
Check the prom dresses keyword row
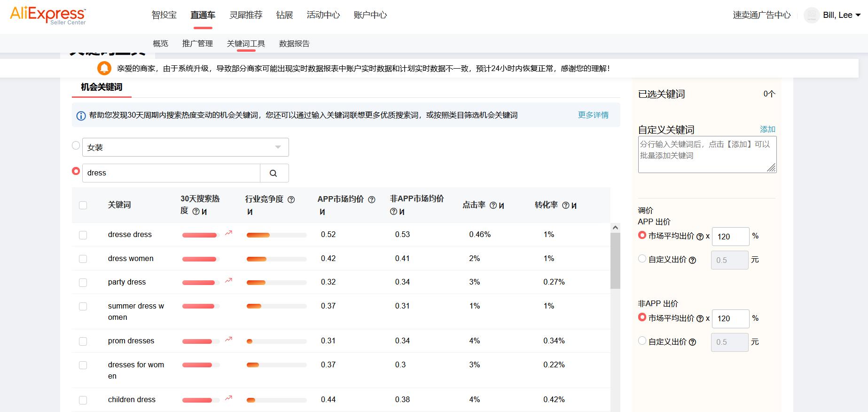(83, 341)
